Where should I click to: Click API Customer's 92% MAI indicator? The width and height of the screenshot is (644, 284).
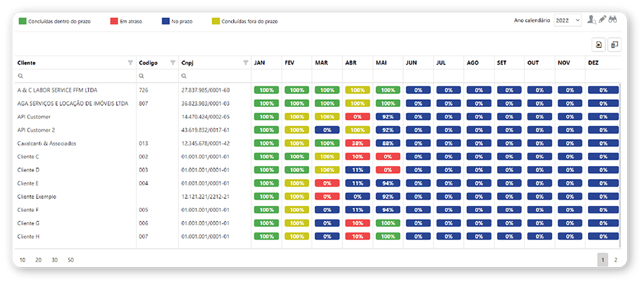pos(388,117)
